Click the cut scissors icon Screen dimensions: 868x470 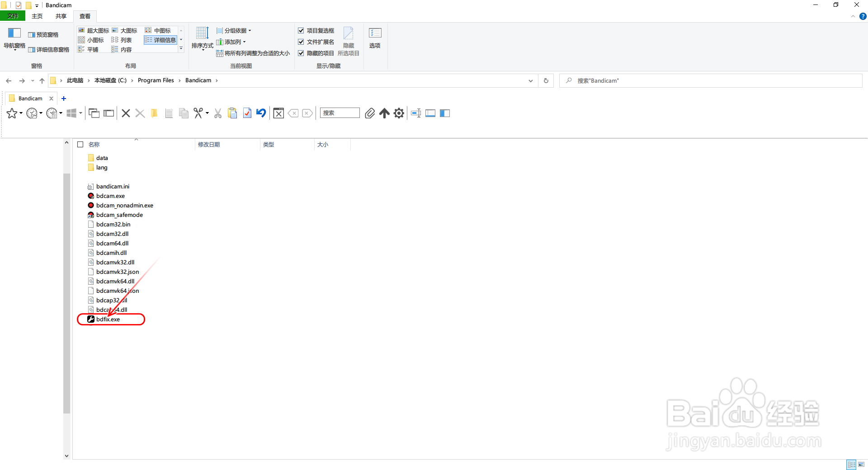coord(218,113)
